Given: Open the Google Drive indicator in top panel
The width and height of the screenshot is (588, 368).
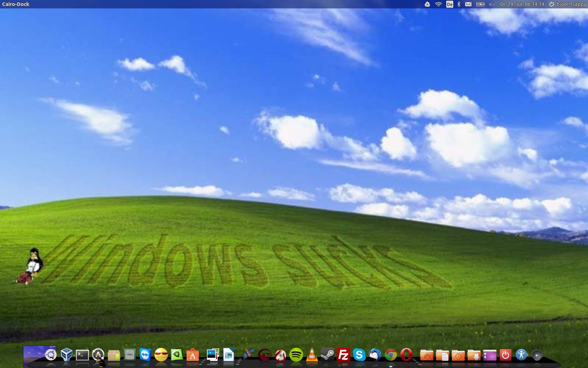Looking at the screenshot, I should [x=427, y=4].
